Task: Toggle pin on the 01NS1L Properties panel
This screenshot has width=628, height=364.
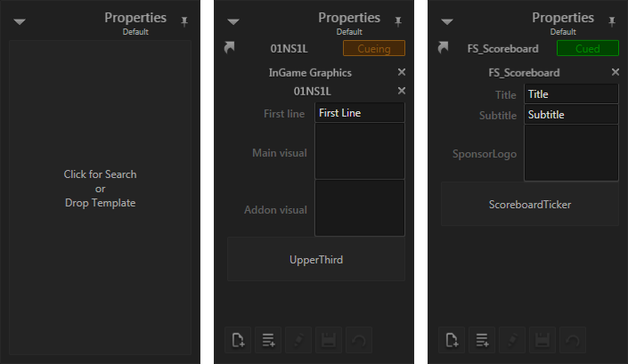Action: [398, 21]
